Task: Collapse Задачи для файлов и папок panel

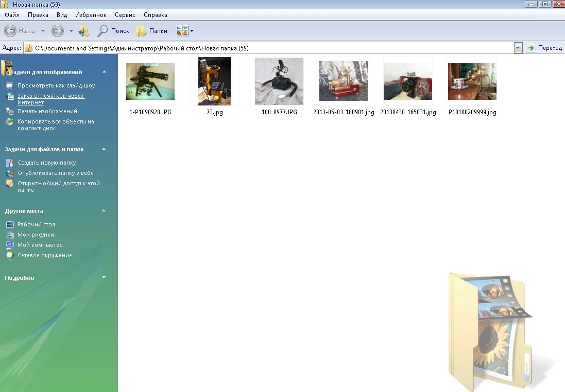Action: 104,149
